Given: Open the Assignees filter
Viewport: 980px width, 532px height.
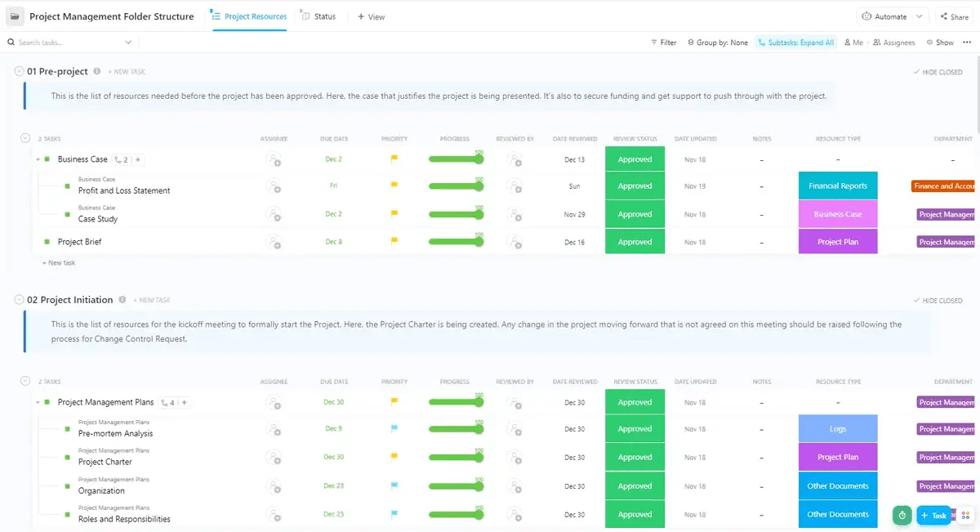Looking at the screenshot, I should [x=894, y=42].
